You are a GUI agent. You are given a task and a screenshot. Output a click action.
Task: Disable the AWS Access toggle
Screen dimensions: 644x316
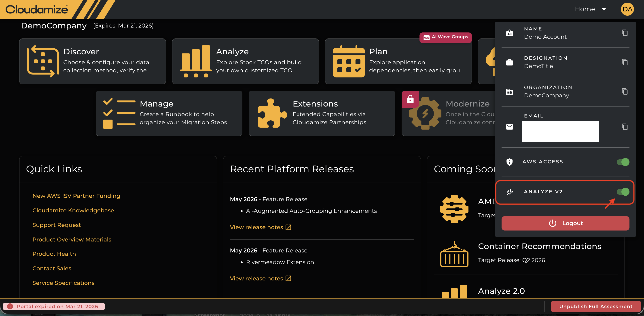pos(623,162)
